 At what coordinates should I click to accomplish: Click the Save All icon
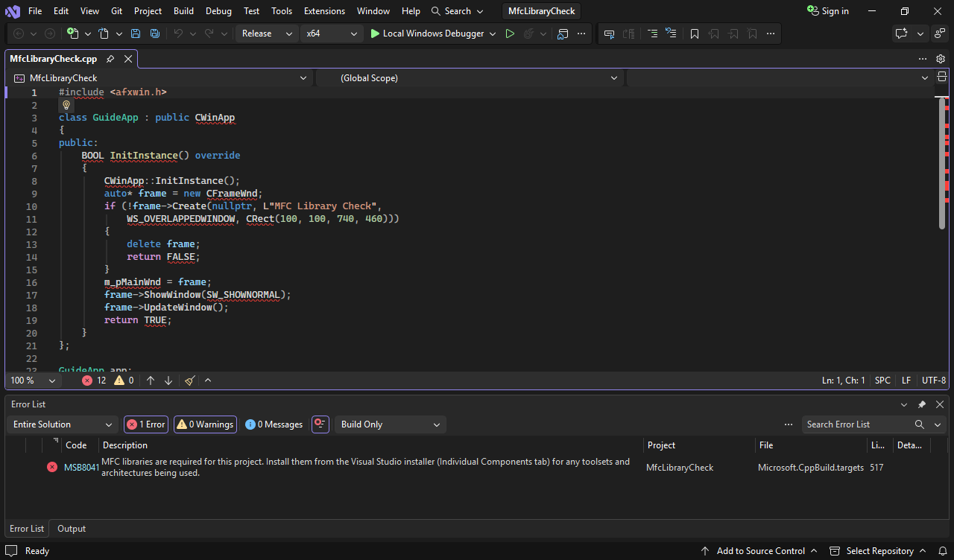[154, 34]
